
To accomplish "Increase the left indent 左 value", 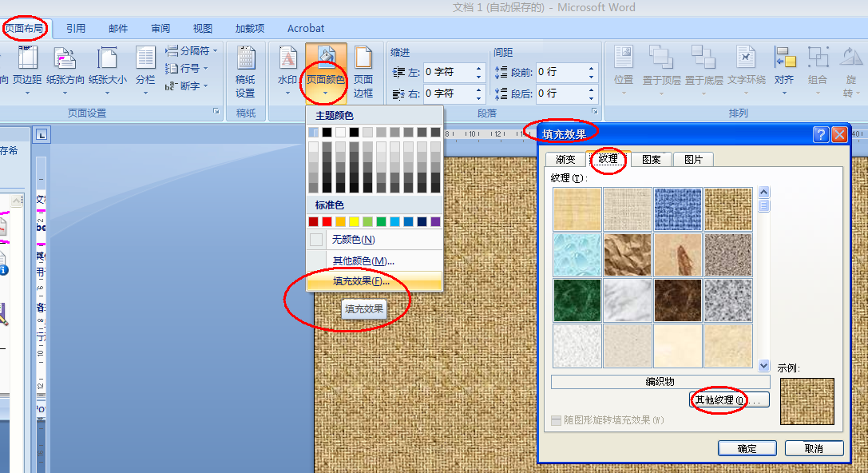I will pos(479,68).
